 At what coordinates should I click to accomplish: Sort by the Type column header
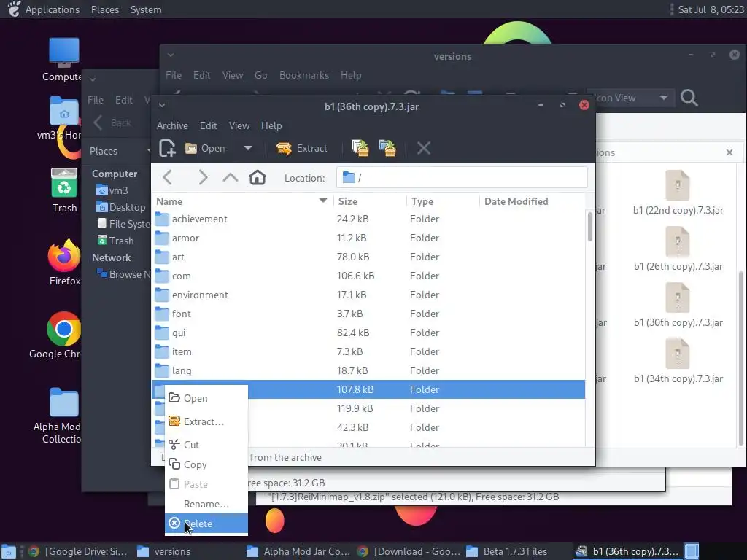(443, 201)
